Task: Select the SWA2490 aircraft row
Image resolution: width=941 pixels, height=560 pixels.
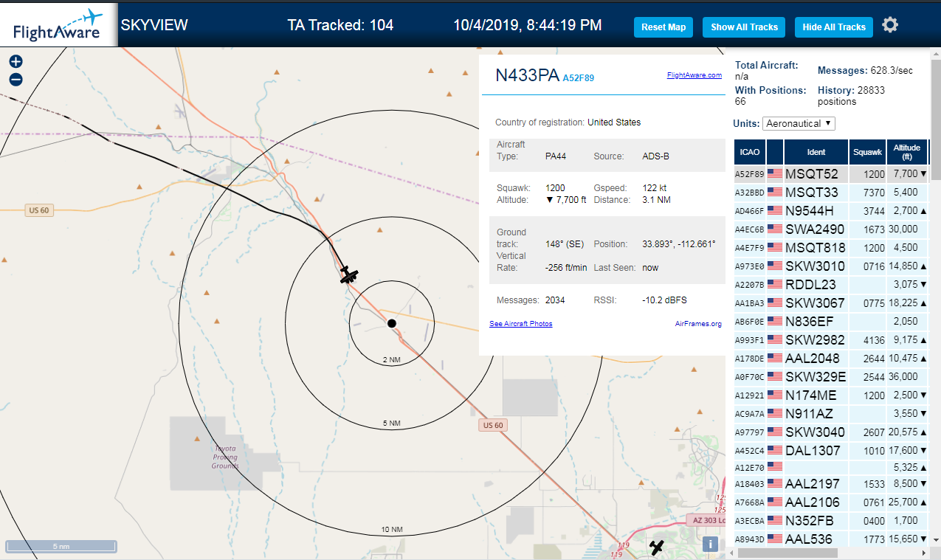Action: pyautogui.click(x=831, y=229)
